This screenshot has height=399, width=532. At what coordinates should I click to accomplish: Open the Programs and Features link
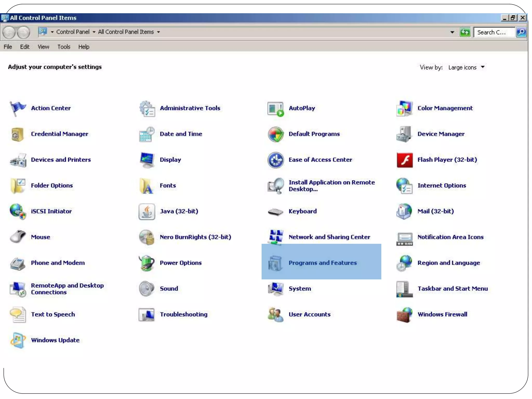[322, 263]
